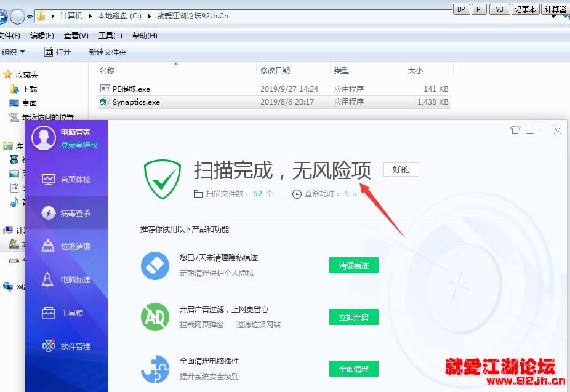Click the skin (shirt) icon in 电脑管家 title bar
This screenshot has width=570, height=392.
tap(515, 130)
